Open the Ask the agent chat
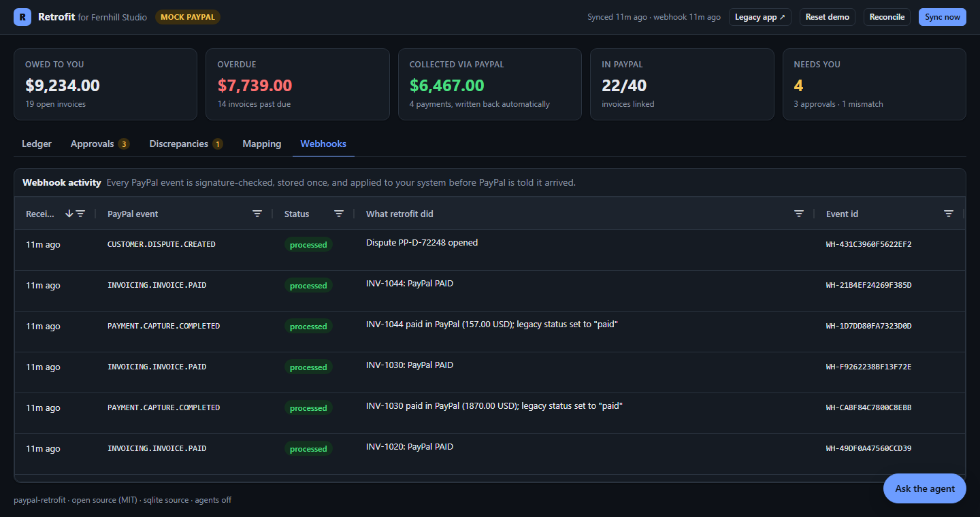Screen dimensions: 980x517 (925, 488)
